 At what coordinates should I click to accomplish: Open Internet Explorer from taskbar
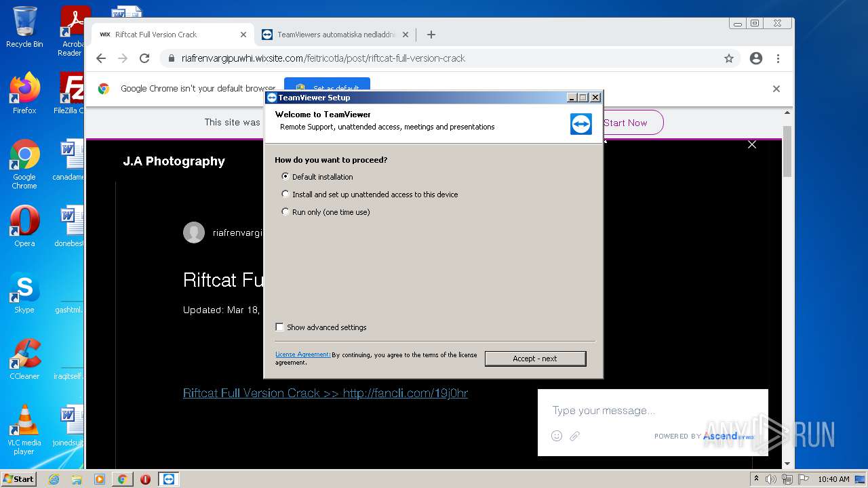click(x=54, y=479)
